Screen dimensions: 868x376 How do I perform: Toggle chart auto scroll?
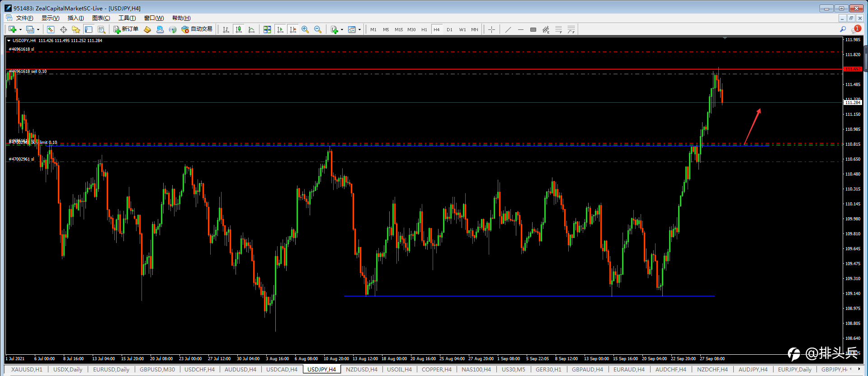(280, 29)
